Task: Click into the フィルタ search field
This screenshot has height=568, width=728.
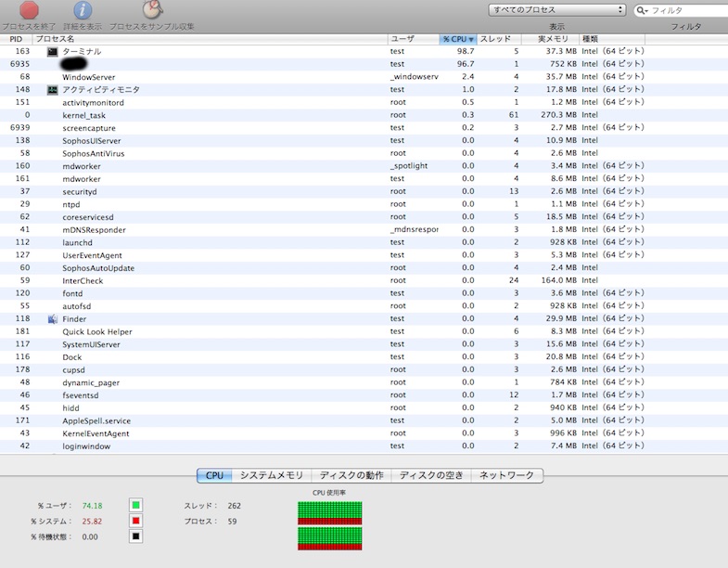Action: pyautogui.click(x=683, y=10)
